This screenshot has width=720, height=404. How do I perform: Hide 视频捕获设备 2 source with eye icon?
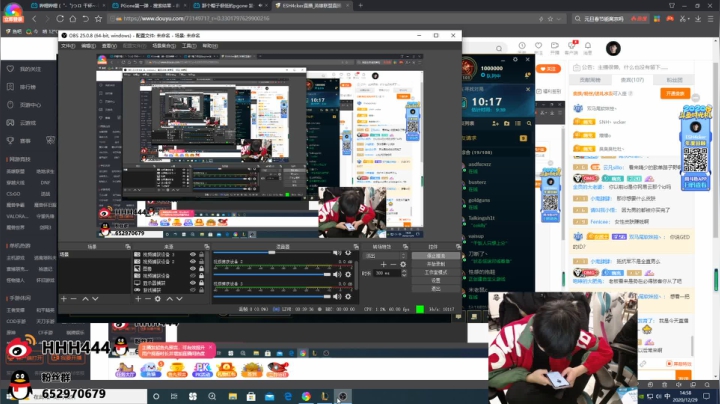point(193,261)
